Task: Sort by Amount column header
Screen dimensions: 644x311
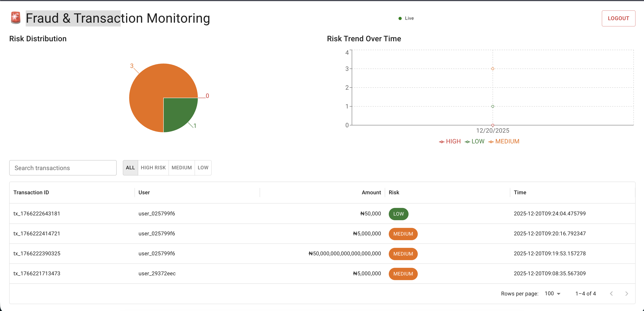Action: [371, 192]
